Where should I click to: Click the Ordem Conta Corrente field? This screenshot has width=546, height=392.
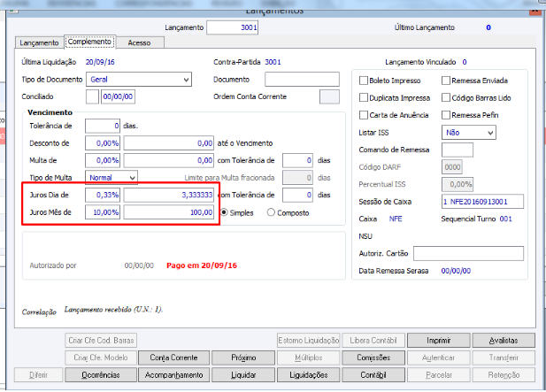point(329,96)
